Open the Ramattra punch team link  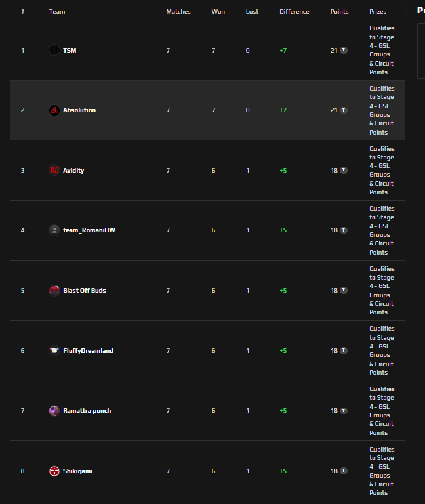click(87, 411)
